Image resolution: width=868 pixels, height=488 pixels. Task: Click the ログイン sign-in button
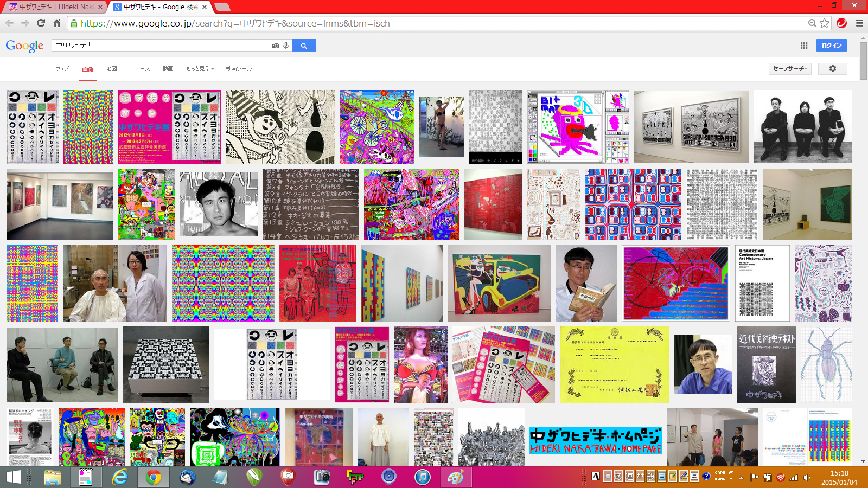point(832,46)
